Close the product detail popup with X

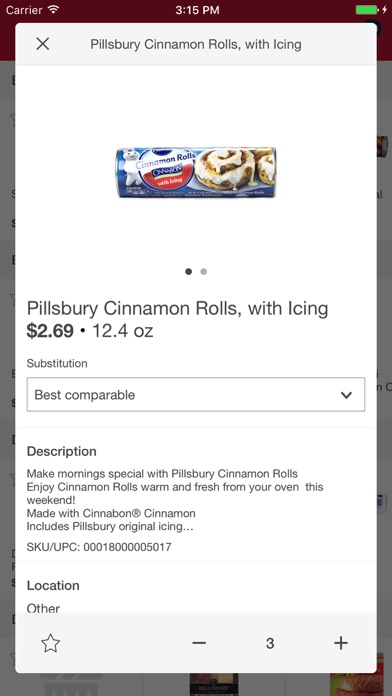point(43,44)
